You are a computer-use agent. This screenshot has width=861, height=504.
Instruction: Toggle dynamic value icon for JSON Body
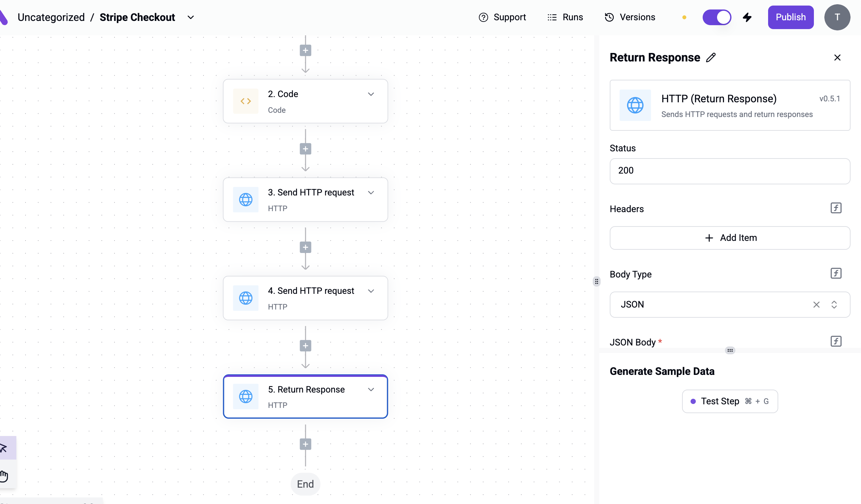[x=836, y=341]
